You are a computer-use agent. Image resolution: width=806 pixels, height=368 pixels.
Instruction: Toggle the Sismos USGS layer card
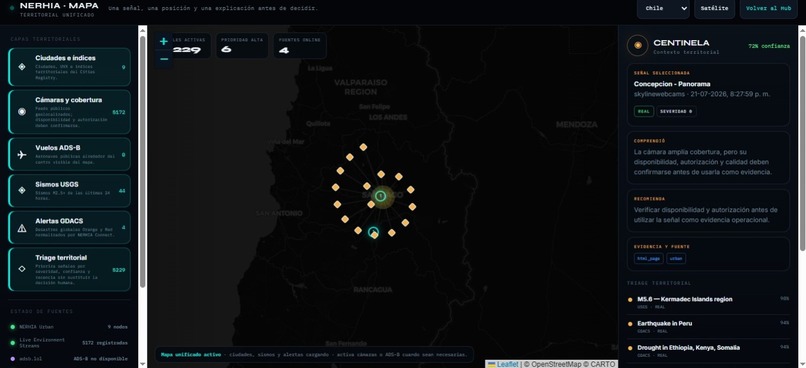pyautogui.click(x=69, y=191)
